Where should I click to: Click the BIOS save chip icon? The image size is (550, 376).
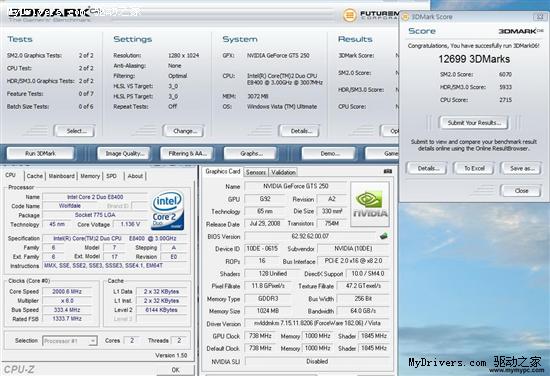(384, 236)
